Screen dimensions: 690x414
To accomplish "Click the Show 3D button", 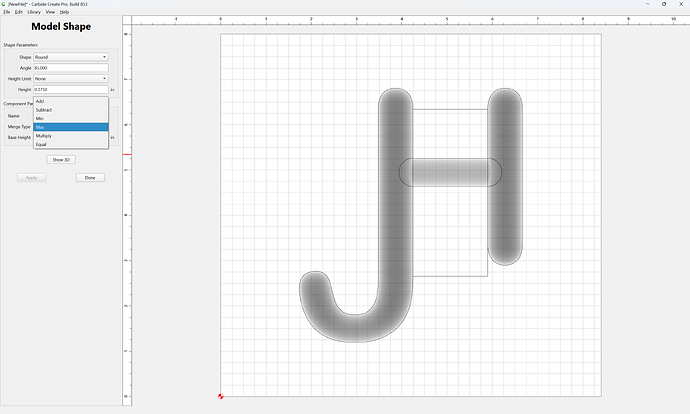I will pyautogui.click(x=61, y=160).
